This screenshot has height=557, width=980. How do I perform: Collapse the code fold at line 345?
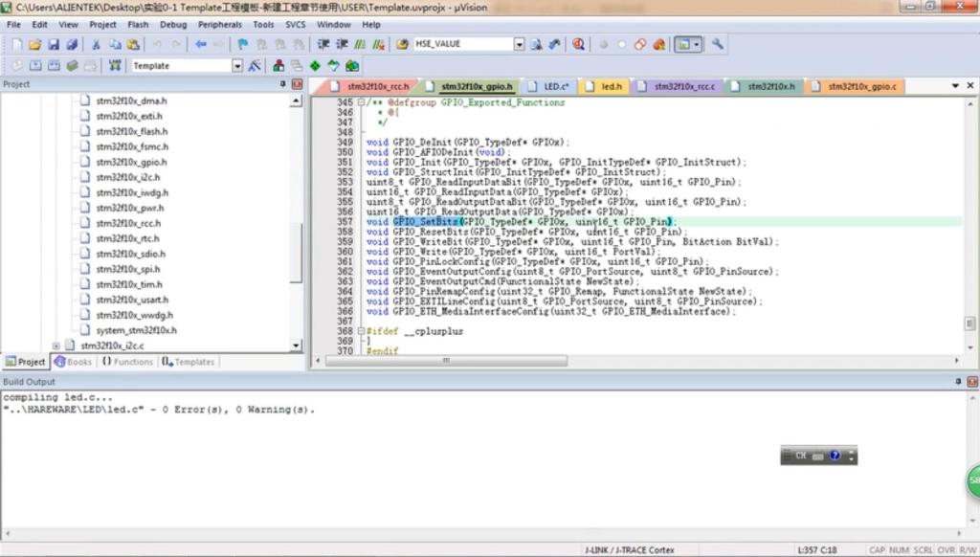[x=361, y=102]
